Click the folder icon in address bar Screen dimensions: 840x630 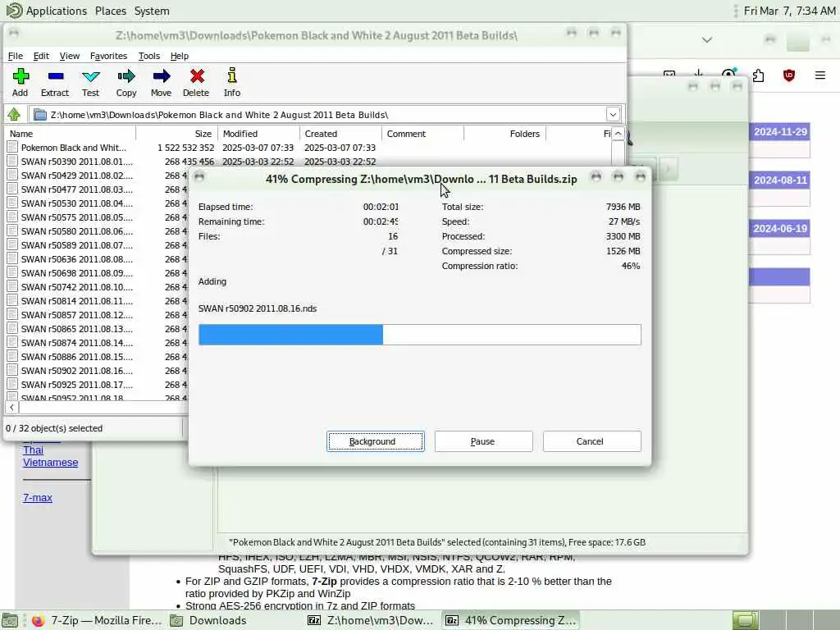[39, 114]
